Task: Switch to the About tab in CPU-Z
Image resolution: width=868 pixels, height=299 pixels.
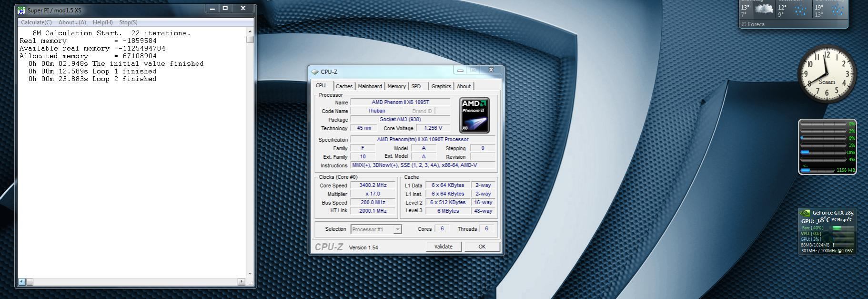Action: click(464, 86)
